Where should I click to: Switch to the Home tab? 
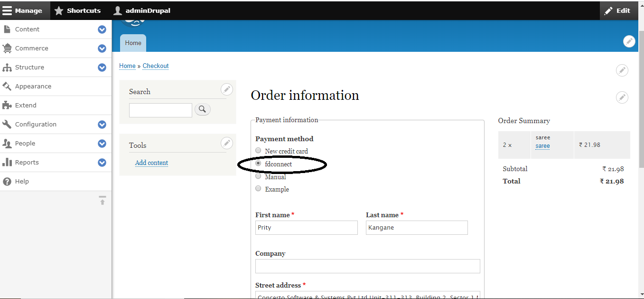[x=133, y=43]
